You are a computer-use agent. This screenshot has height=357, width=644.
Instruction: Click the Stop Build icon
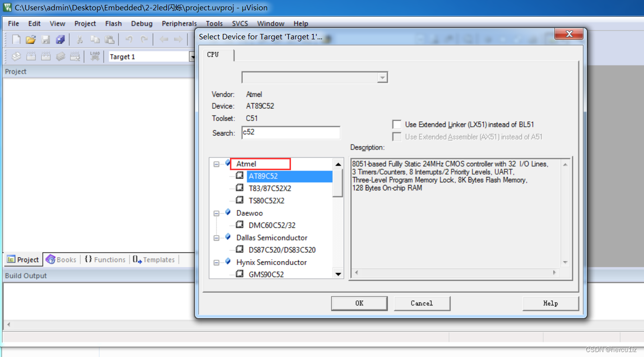click(75, 57)
